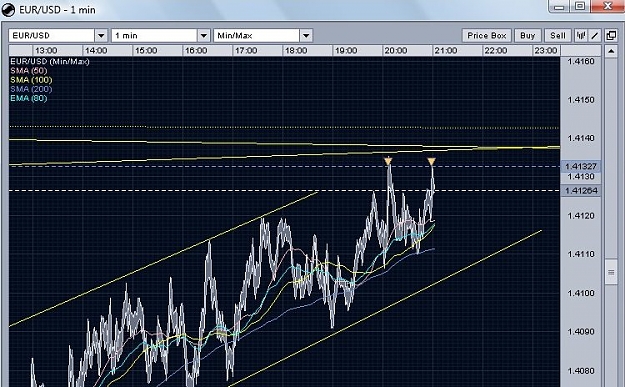Click the first orange peak marker near 20:00
This screenshot has height=387, width=625.
point(388,161)
